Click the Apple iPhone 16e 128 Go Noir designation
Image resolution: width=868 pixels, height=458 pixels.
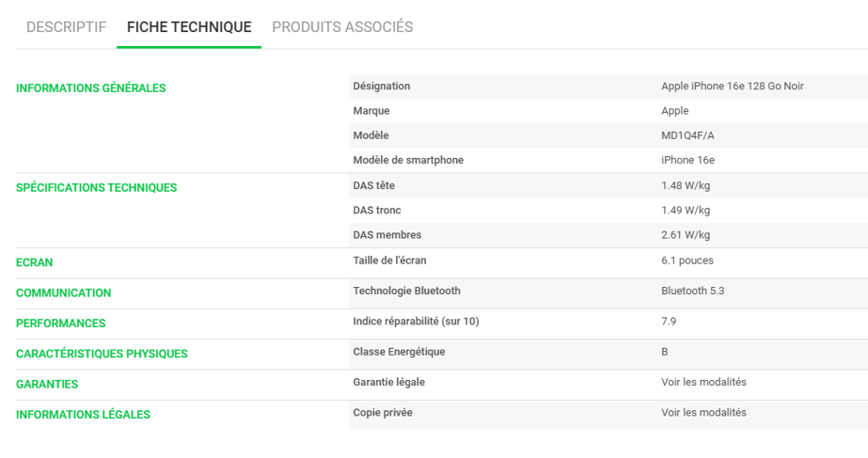click(732, 86)
